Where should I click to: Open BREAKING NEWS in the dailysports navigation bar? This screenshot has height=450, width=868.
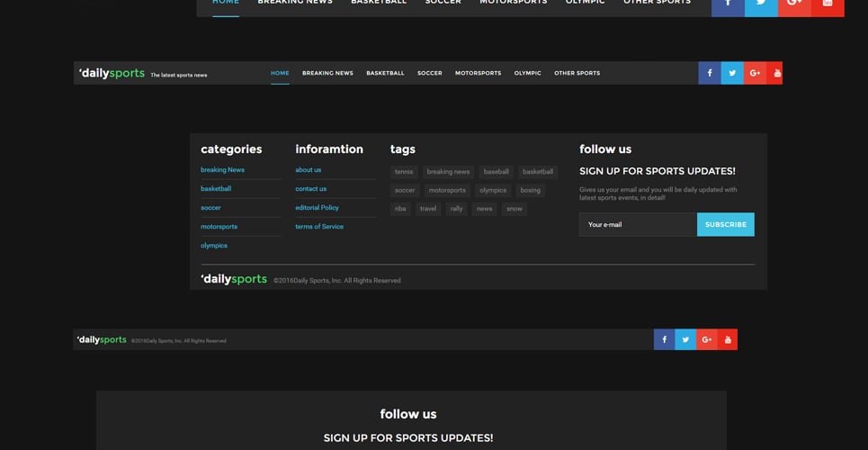point(327,73)
